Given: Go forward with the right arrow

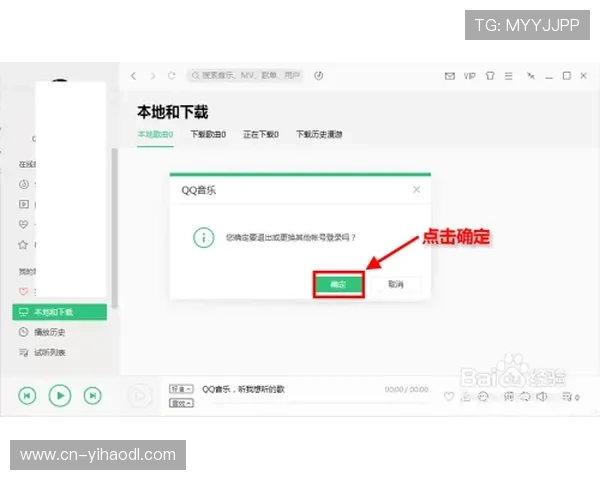Looking at the screenshot, I should coord(153,76).
